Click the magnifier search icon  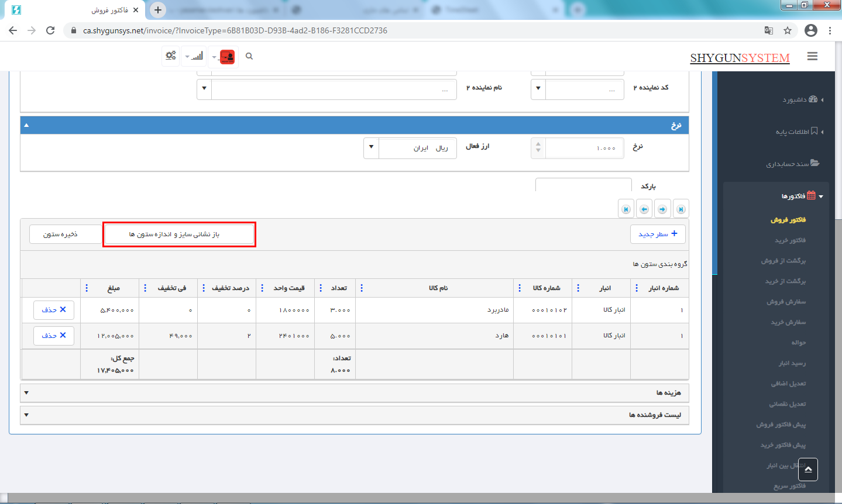pyautogui.click(x=249, y=56)
